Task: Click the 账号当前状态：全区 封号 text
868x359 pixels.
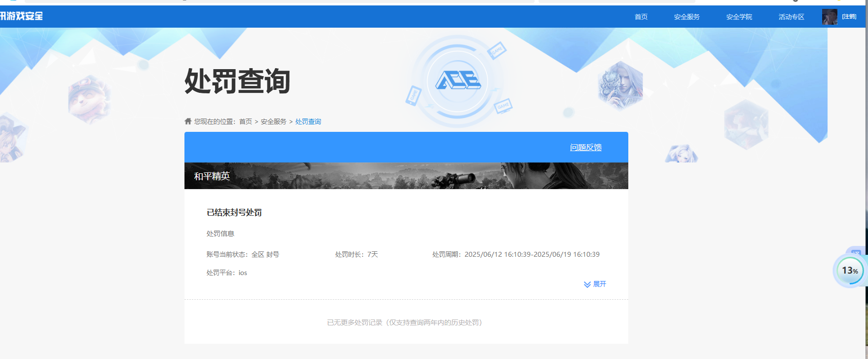Action: [243, 254]
